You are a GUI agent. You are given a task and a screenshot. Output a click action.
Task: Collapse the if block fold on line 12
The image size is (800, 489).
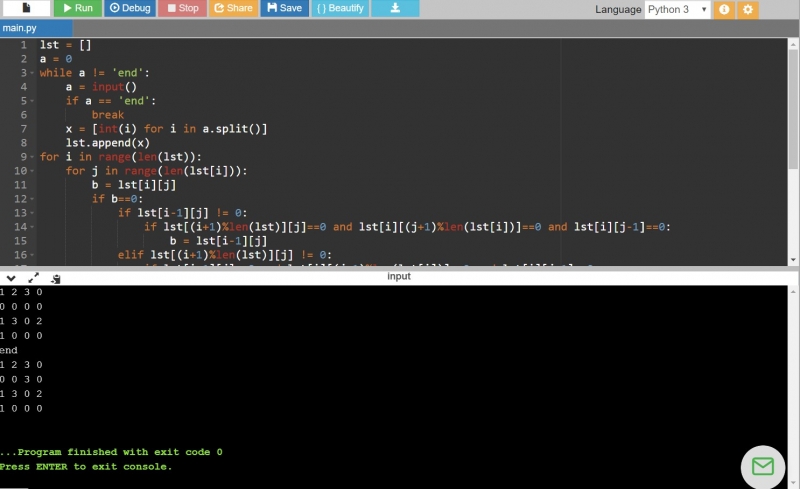[32, 199]
